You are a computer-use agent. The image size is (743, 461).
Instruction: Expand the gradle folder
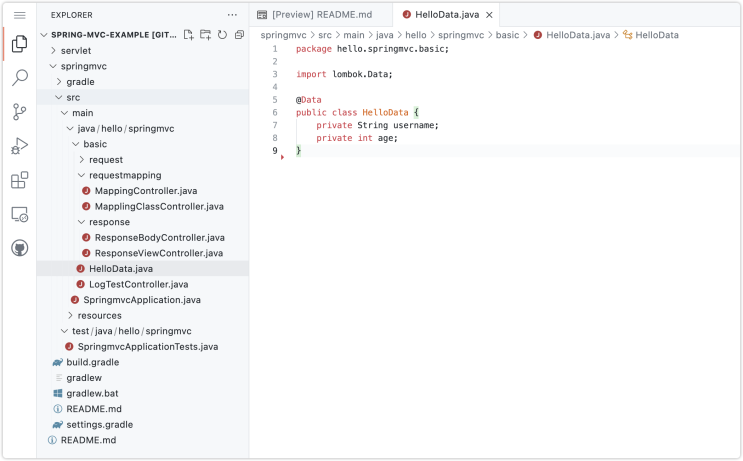[x=142, y=82]
